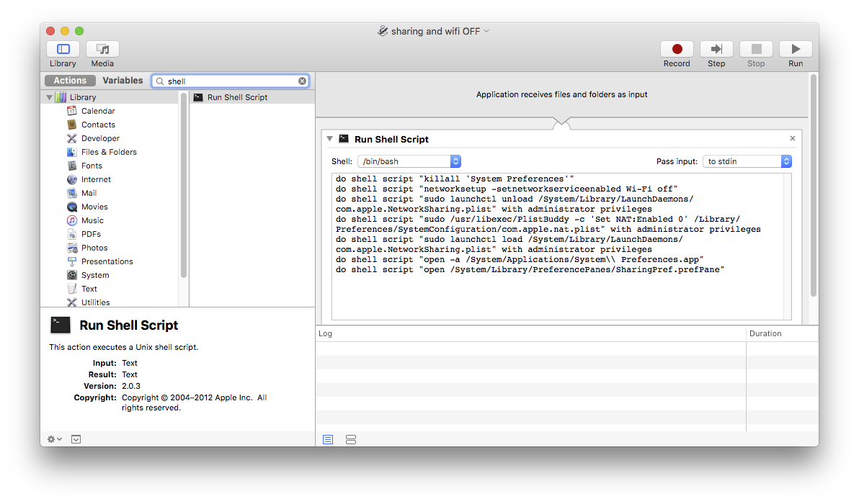The height and width of the screenshot is (504, 859).
Task: Click 'Application receives files and folders as input'
Action: pos(561,94)
